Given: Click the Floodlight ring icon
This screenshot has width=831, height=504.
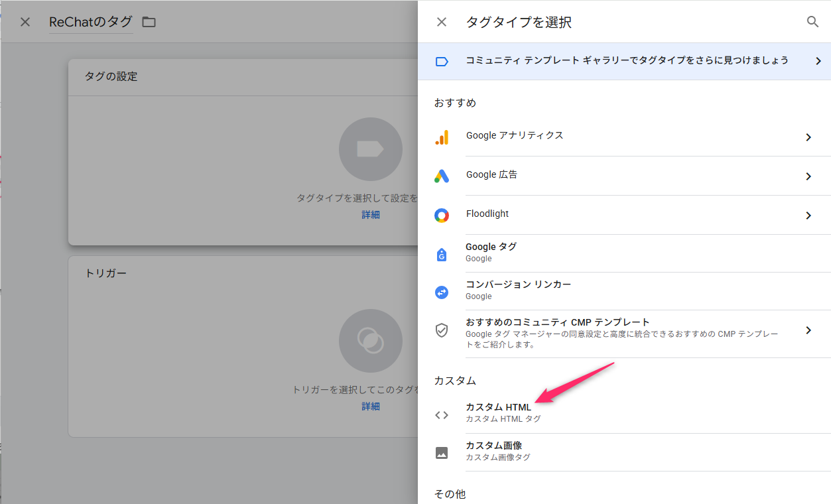Looking at the screenshot, I should (442, 215).
